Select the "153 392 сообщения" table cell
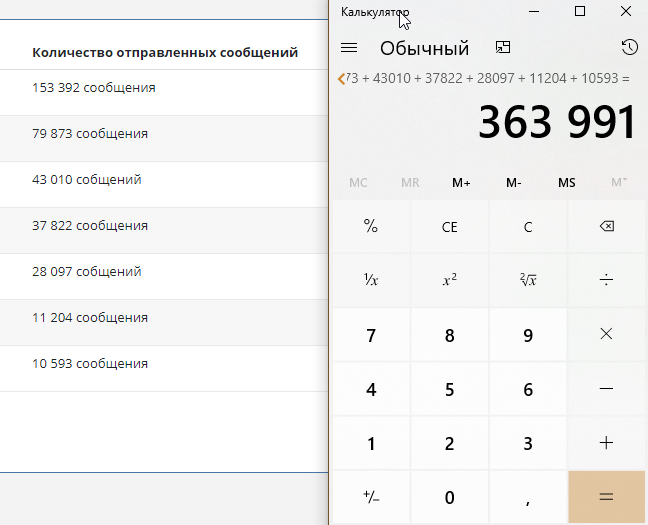 coord(164,93)
